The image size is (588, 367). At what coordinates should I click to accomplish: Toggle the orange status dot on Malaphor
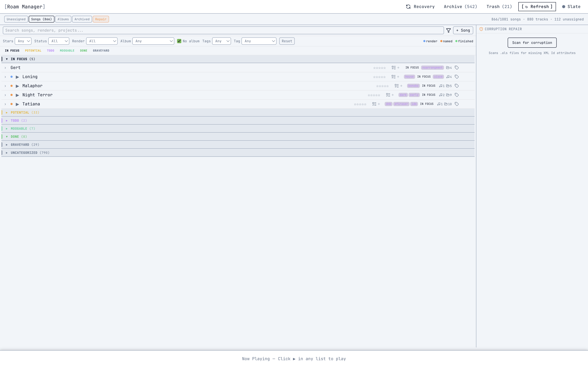(11, 86)
